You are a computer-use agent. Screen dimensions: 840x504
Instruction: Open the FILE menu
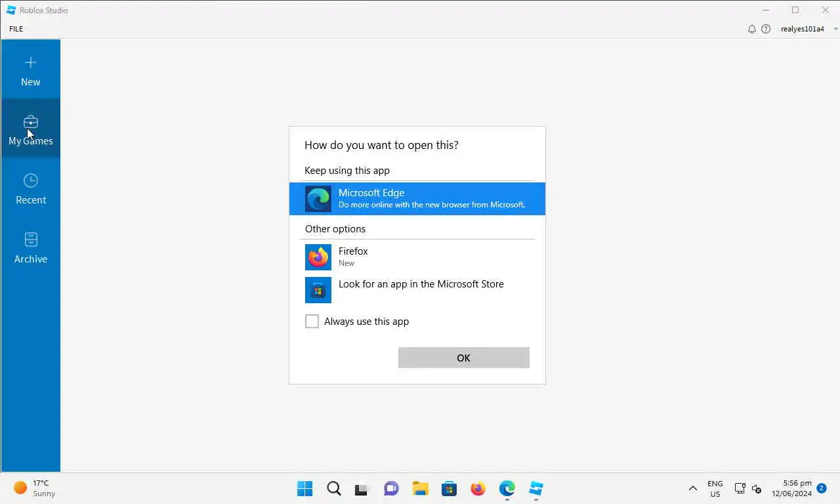point(16,29)
